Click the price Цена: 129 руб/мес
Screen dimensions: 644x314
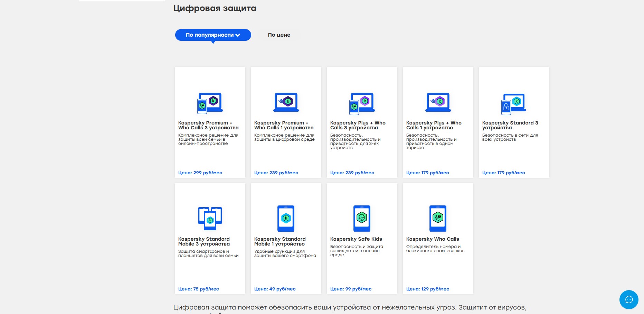point(428,289)
